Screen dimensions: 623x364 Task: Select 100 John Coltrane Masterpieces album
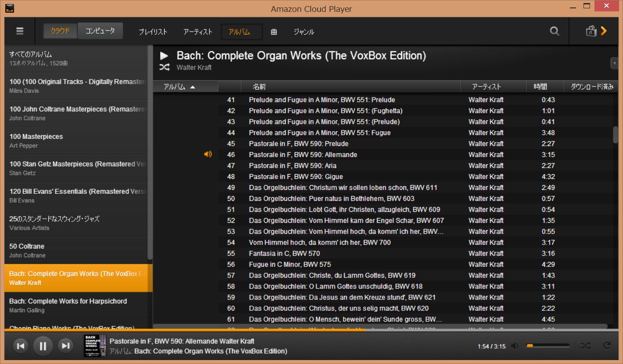pos(76,113)
